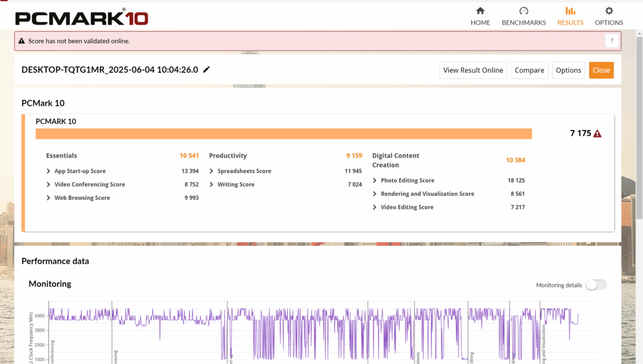Click the Photo Editing value 18 125
The width and height of the screenshot is (643, 364).
pyautogui.click(x=516, y=181)
